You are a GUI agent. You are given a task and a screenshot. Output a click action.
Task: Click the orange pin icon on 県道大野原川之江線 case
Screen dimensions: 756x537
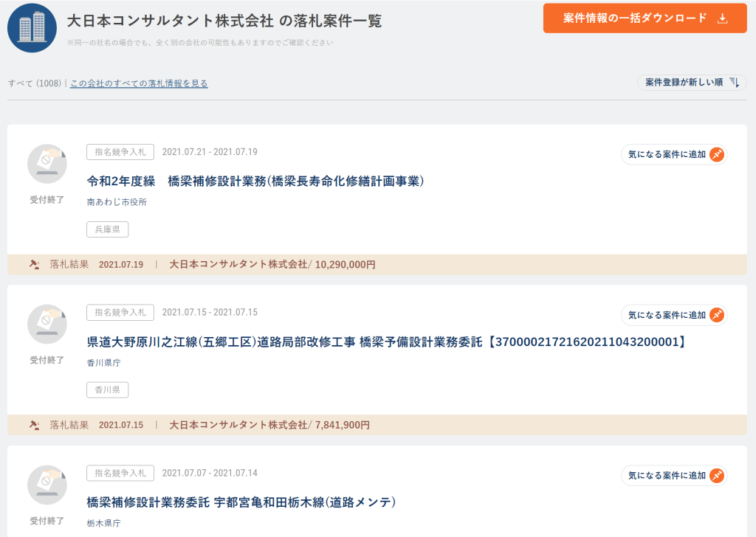coord(717,315)
